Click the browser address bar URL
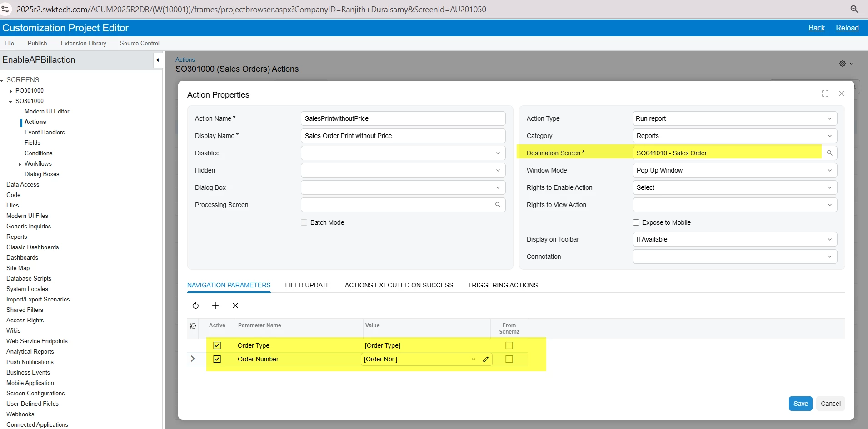 tap(251, 9)
